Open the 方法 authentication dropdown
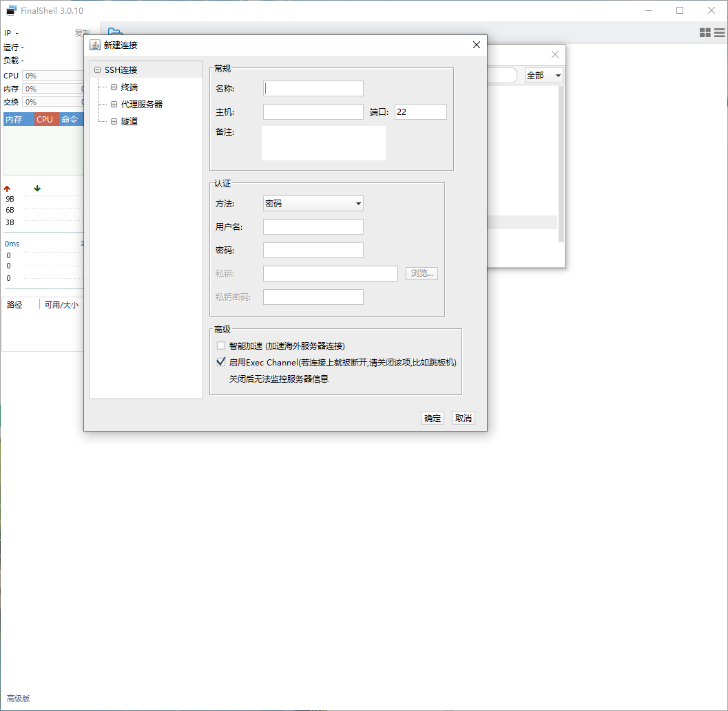Image resolution: width=728 pixels, height=711 pixels. (x=313, y=203)
